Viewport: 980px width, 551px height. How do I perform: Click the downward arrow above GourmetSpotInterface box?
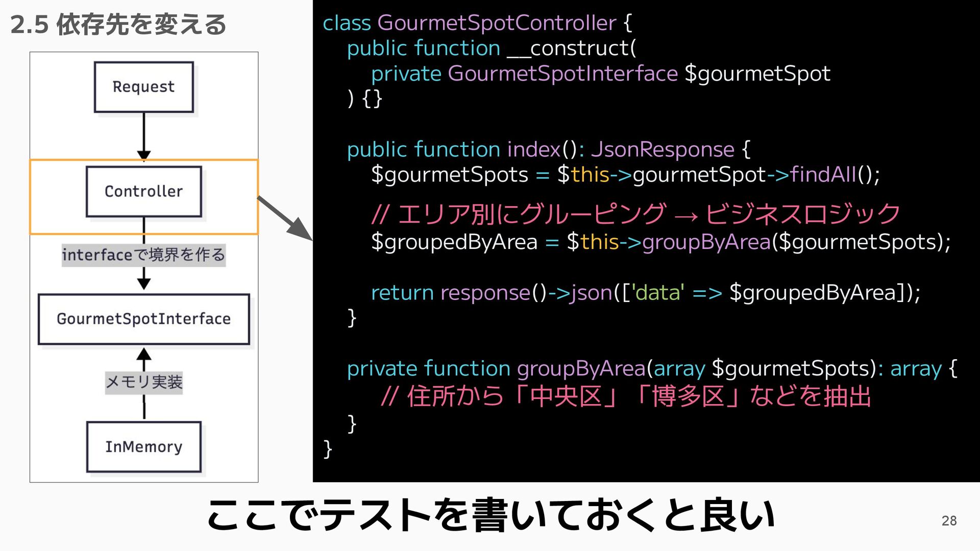point(144,280)
